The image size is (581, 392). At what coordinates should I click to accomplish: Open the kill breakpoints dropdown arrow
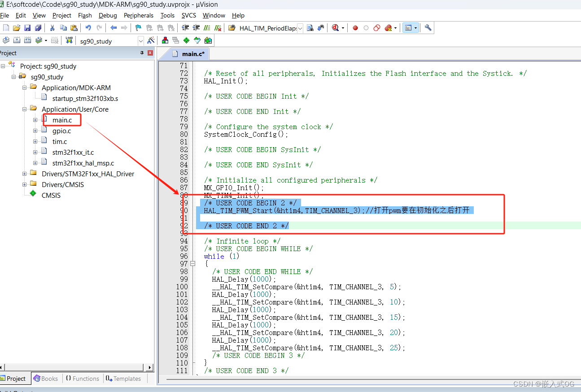click(x=396, y=28)
